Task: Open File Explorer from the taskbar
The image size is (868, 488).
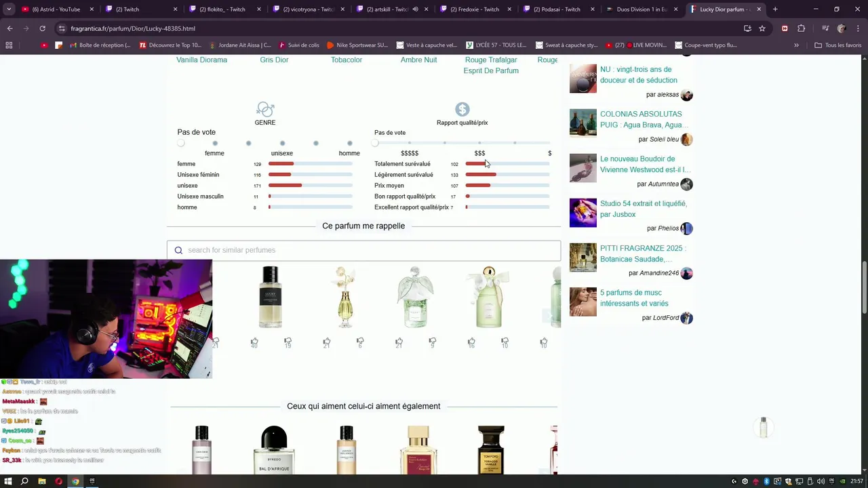Action: coord(42,481)
